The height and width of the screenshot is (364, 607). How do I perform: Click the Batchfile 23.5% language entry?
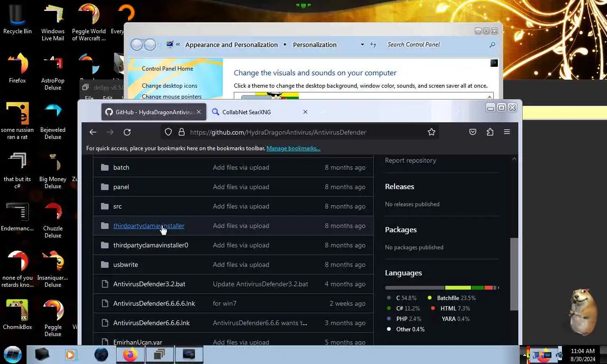[x=451, y=298]
